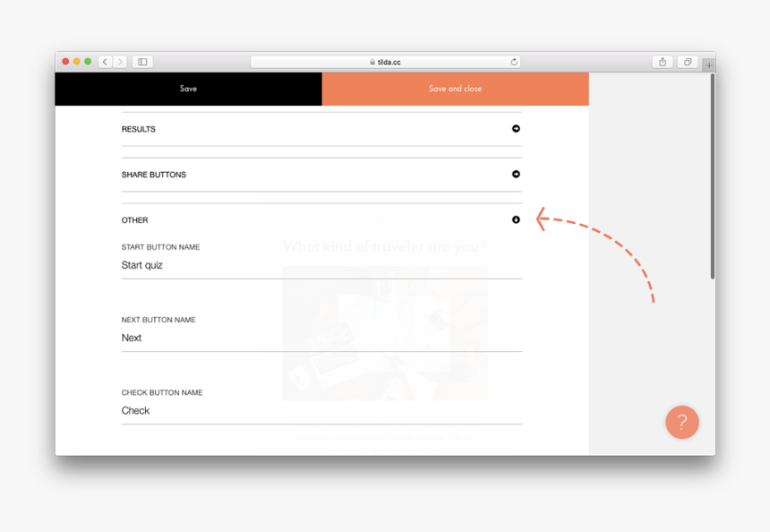Expand the Results section arrow
770x532 pixels.
(516, 129)
